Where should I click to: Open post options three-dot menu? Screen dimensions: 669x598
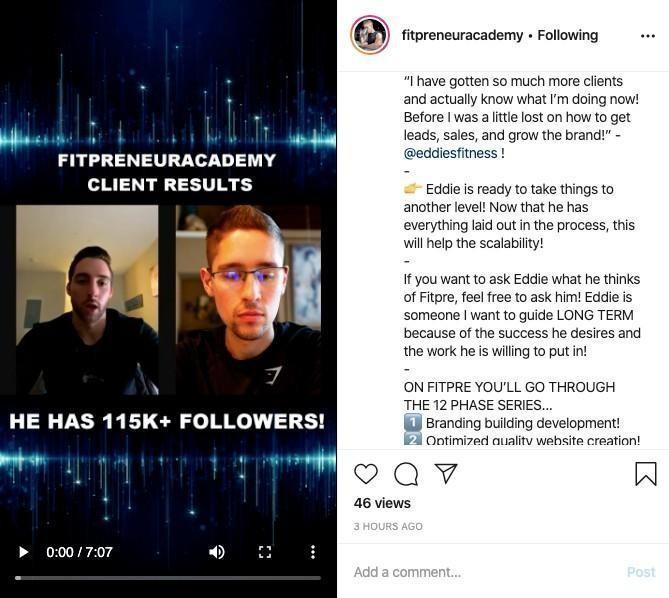648,36
